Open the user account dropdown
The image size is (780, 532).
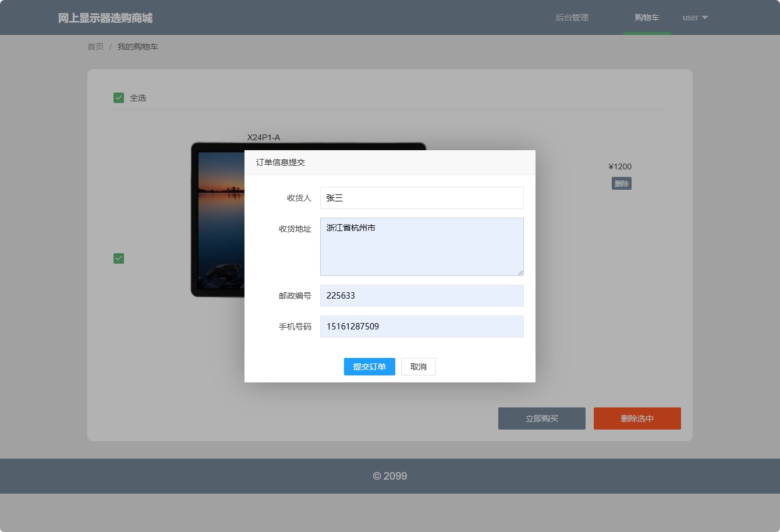690,17
